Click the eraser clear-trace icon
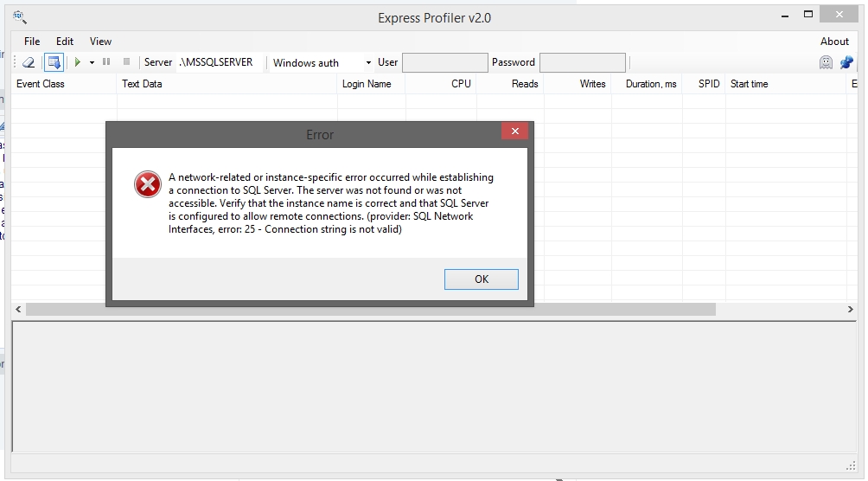 29,62
